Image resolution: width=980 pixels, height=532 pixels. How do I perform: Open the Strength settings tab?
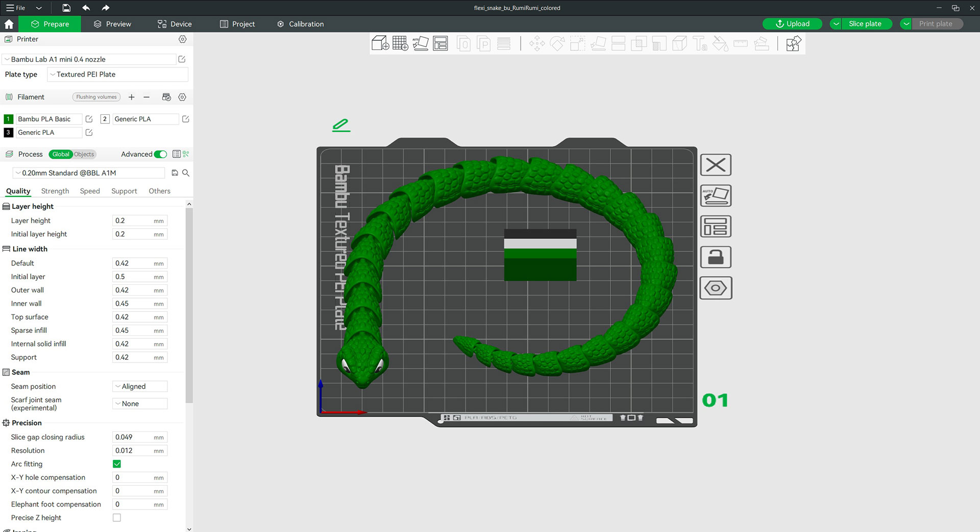tap(55, 191)
